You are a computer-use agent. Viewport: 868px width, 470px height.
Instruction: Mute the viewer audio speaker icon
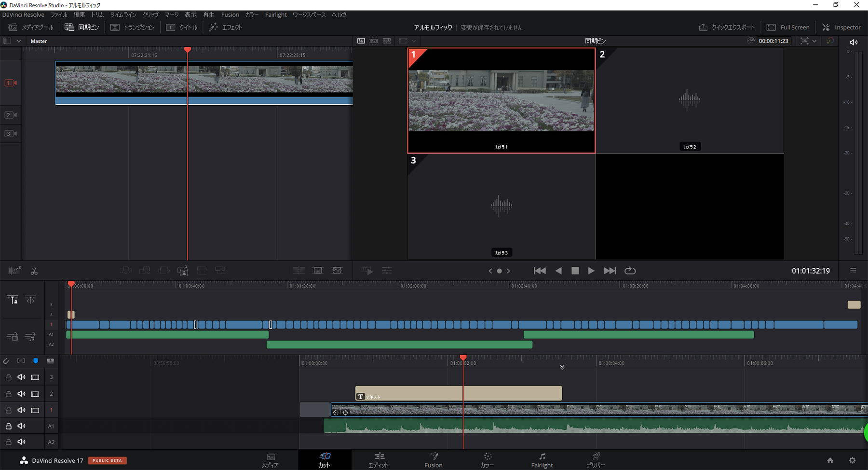(x=854, y=42)
